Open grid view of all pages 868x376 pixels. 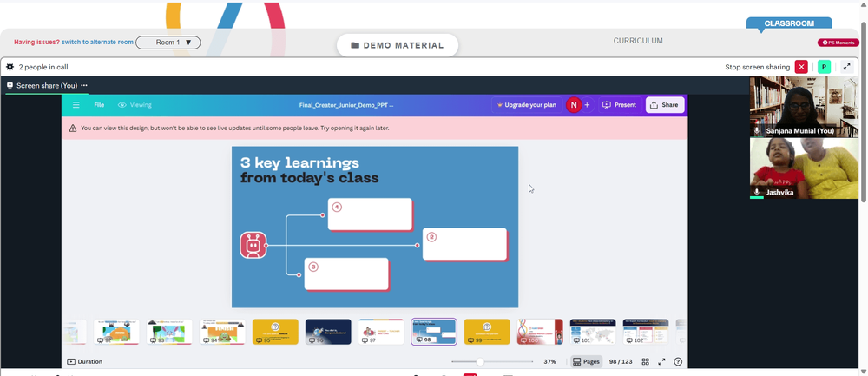point(646,361)
